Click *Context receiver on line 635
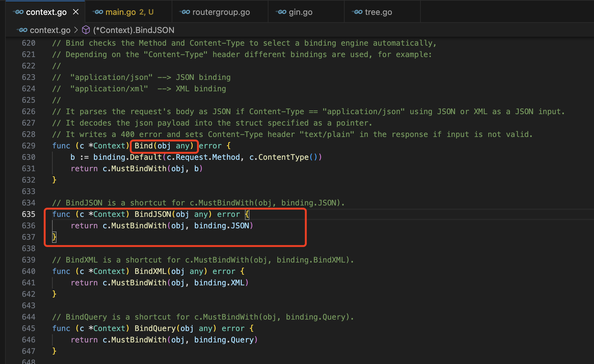 (x=107, y=214)
